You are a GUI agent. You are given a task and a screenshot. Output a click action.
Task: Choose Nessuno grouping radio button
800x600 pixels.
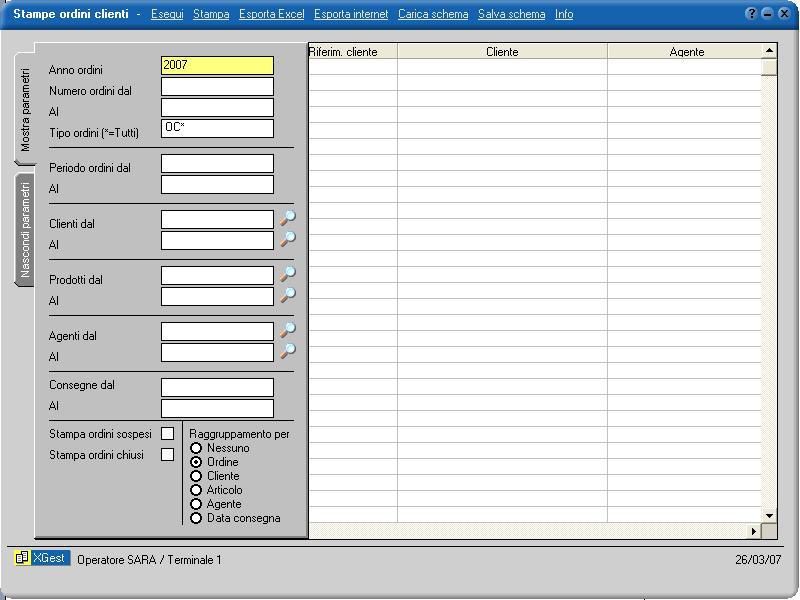[x=196, y=449]
